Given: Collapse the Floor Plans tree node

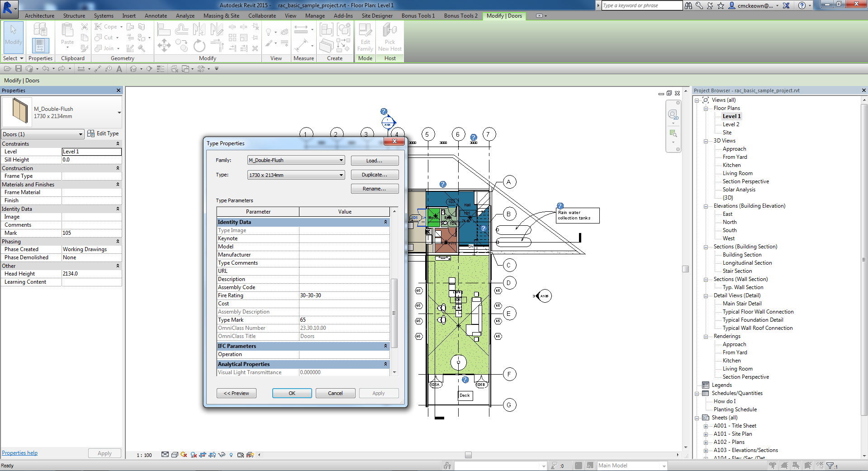Looking at the screenshot, I should coord(706,109).
